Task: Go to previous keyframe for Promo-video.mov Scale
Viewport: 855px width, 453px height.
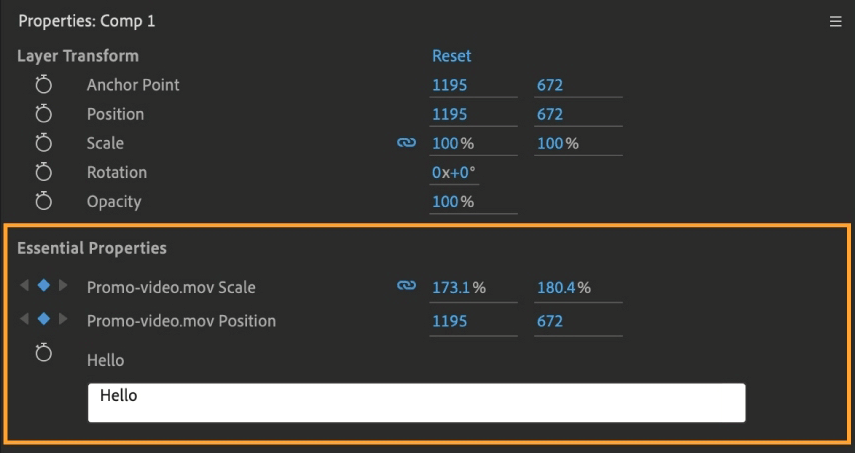Action: pos(24,287)
